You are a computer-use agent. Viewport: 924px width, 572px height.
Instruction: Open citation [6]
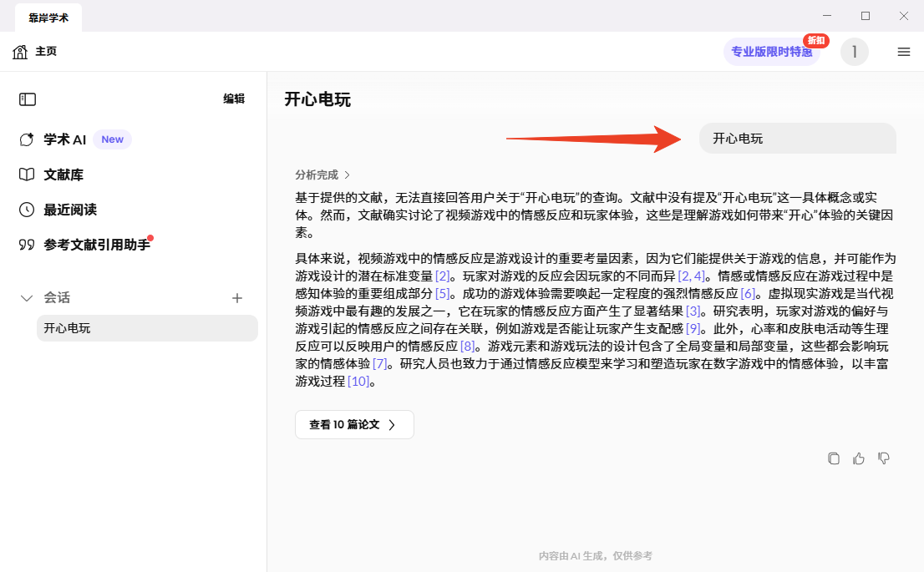(x=748, y=293)
